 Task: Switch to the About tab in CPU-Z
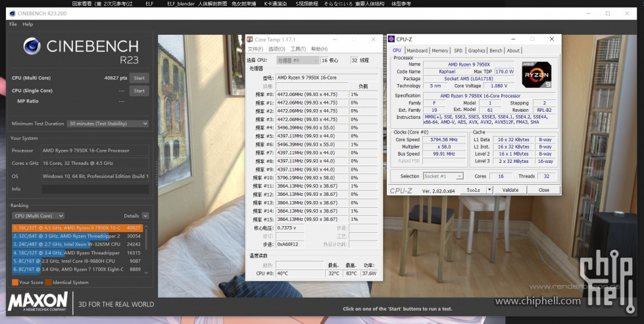[513, 51]
